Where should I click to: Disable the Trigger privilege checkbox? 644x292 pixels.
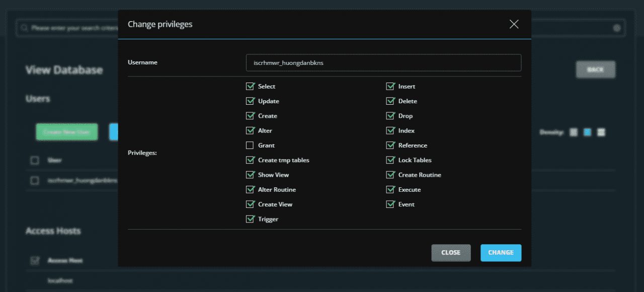[x=250, y=219]
